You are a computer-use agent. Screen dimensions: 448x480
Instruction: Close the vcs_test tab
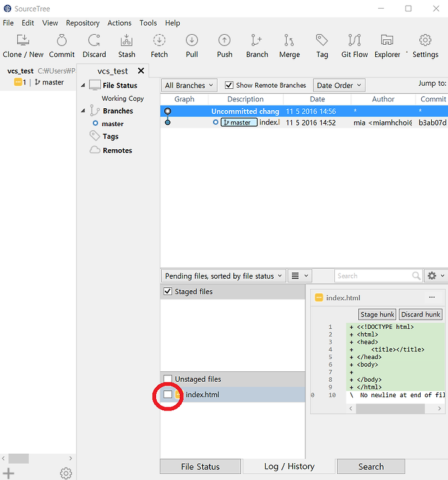point(141,71)
